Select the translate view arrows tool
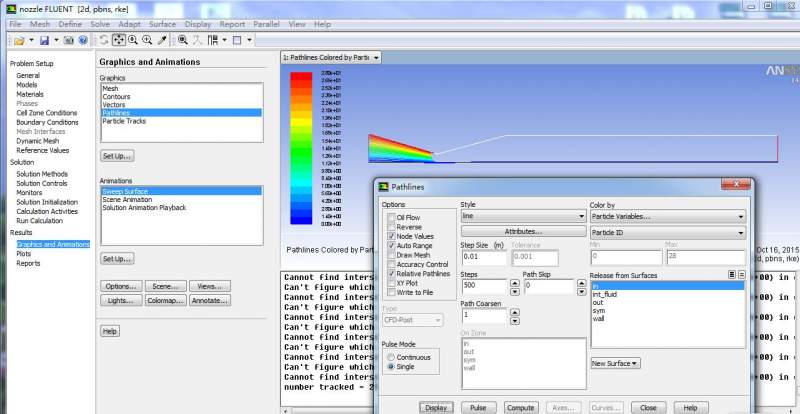 (x=118, y=40)
